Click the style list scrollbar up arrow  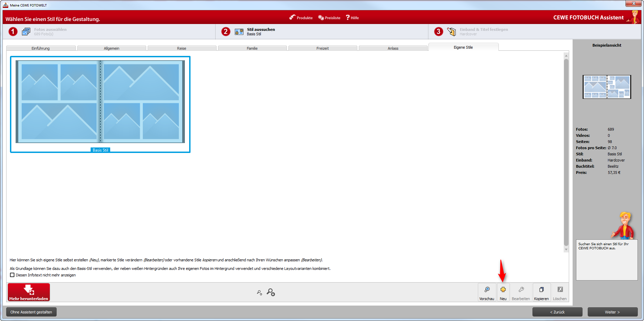click(566, 56)
